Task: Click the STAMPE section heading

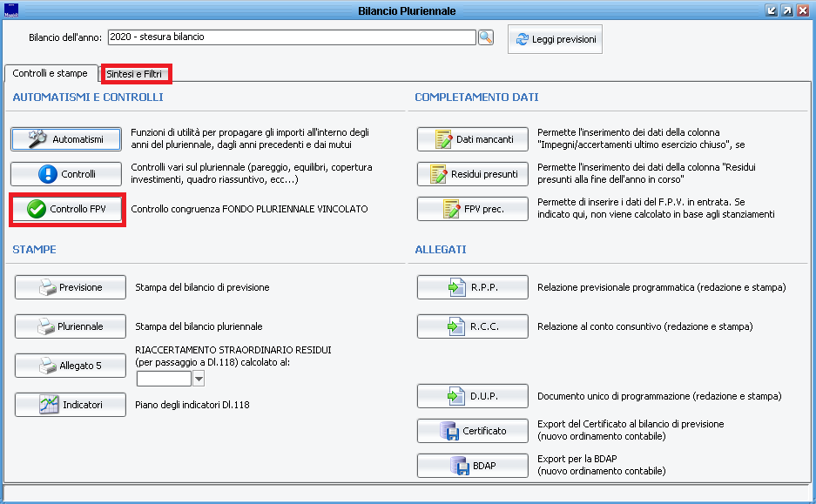Action: coord(34,250)
